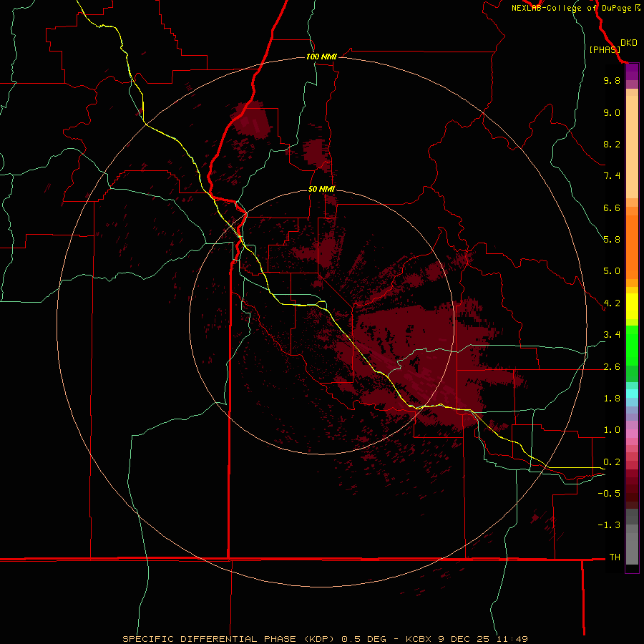Screen dimensions: 644x644
Task: Pick the gray segment of the color bar
Action: 632,537
